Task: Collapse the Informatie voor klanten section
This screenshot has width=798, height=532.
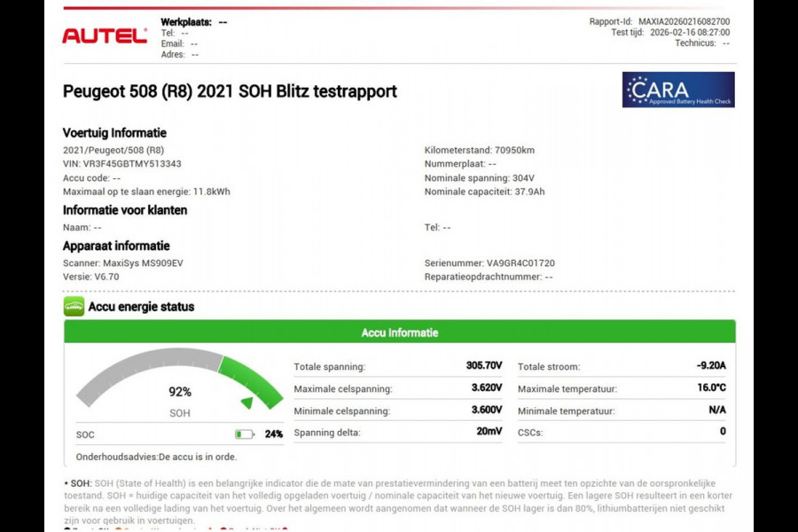Action: [x=124, y=210]
